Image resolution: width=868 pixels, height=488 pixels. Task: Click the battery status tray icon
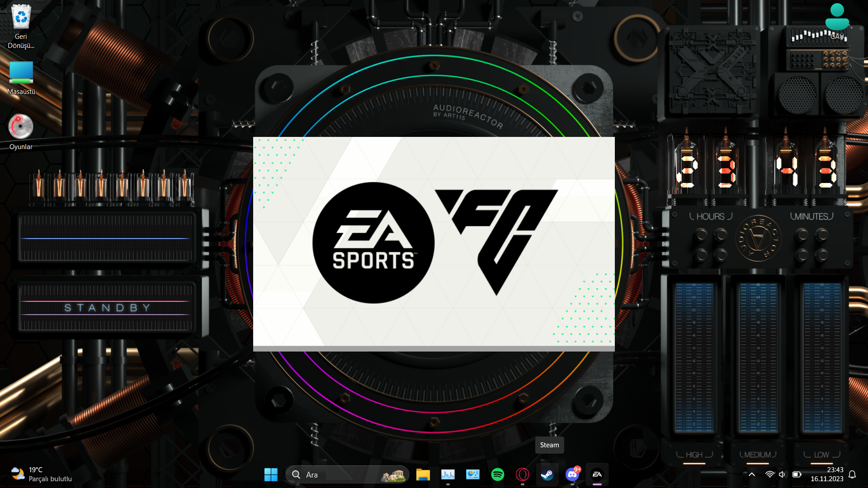coord(797,474)
